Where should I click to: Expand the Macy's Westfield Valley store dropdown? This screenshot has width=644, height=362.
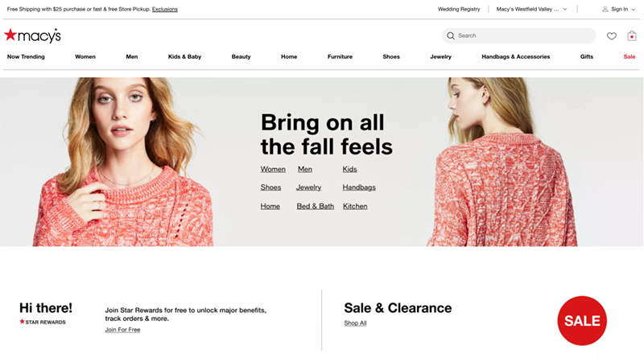tap(565, 10)
